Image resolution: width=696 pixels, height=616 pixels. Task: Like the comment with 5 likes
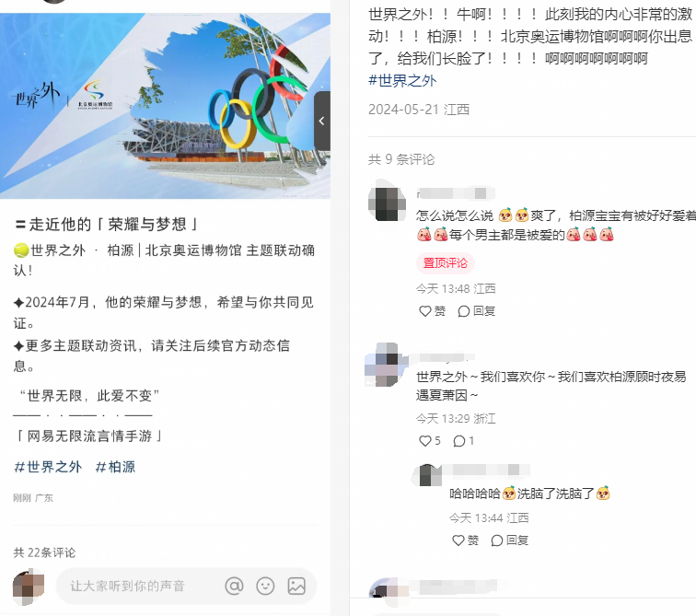[430, 441]
